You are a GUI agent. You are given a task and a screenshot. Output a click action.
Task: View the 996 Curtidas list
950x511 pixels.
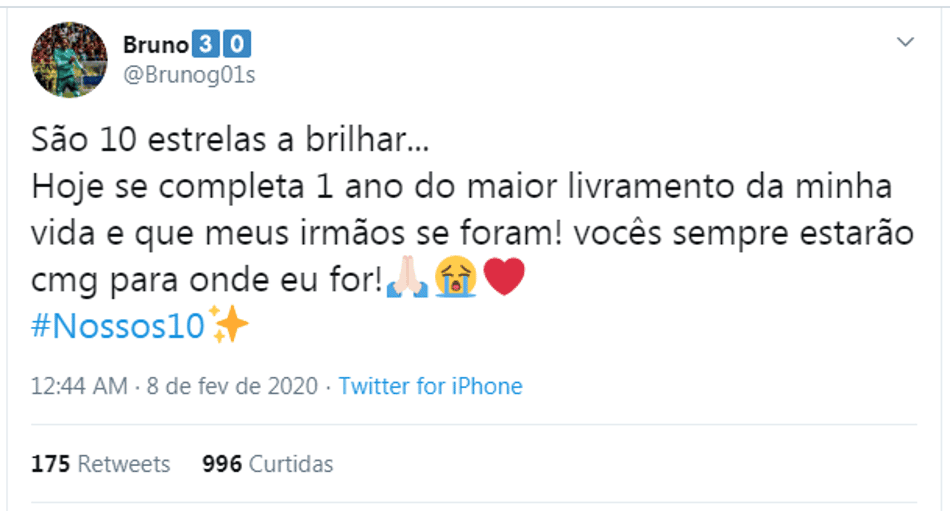268,464
